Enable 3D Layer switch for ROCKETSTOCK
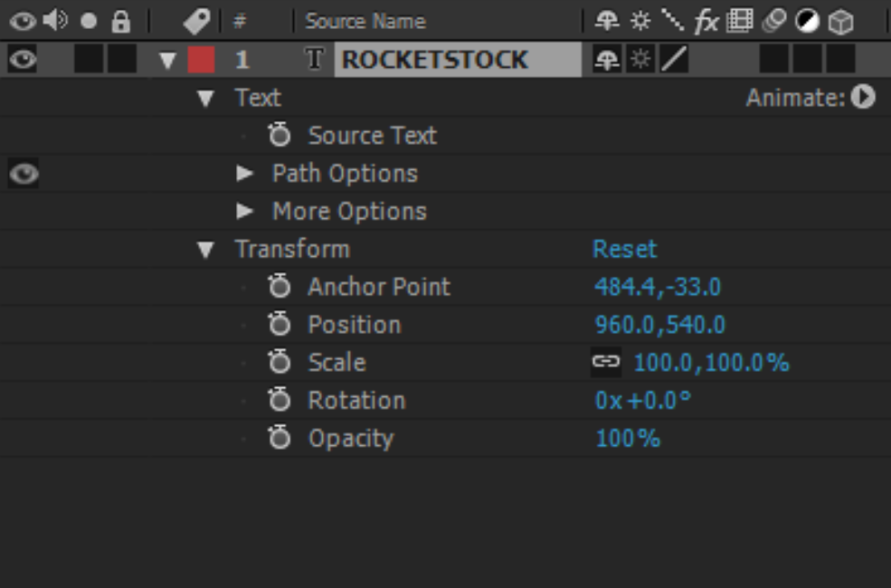 pyautogui.click(x=841, y=60)
